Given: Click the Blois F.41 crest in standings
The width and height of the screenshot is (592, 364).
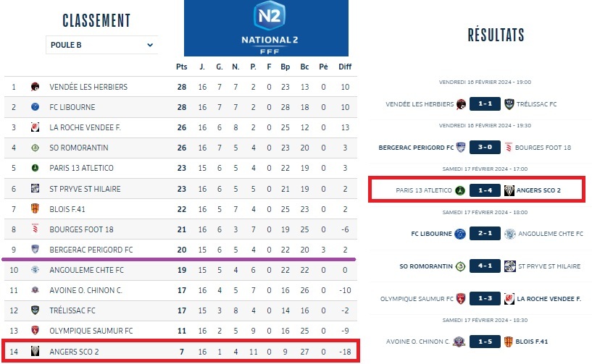Looking at the screenshot, I should click(x=35, y=209).
